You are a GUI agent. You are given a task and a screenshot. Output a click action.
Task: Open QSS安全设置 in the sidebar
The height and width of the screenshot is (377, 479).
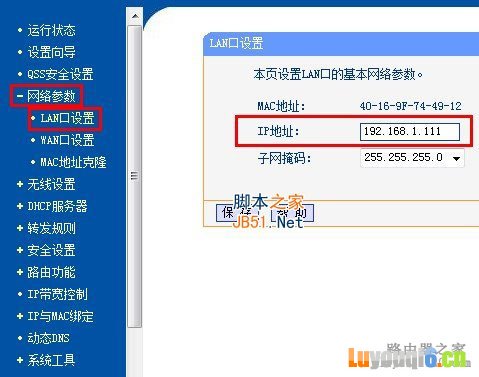click(x=60, y=74)
